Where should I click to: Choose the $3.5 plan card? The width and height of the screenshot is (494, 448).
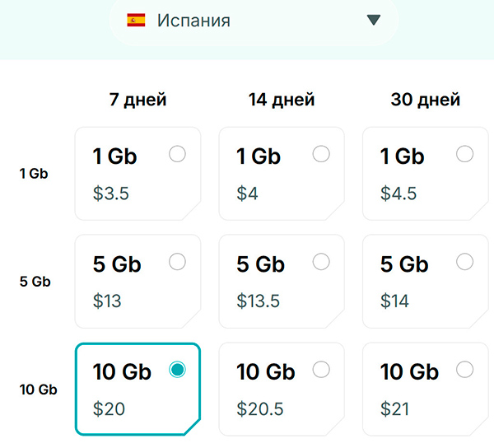[x=137, y=174]
